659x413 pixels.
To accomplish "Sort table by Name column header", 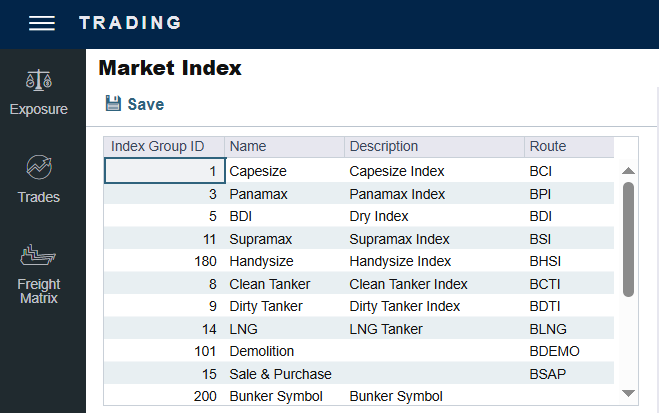I will click(284, 147).
